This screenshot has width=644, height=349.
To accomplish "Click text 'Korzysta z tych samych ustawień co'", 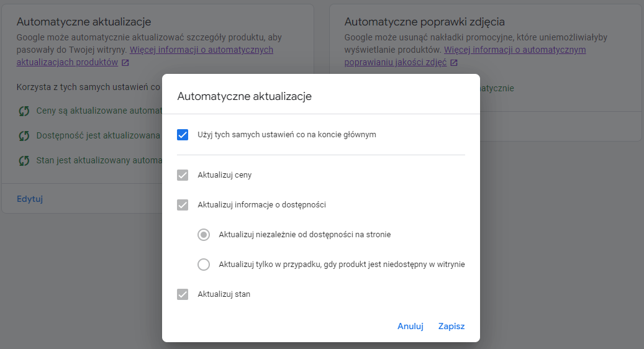I will point(88,87).
